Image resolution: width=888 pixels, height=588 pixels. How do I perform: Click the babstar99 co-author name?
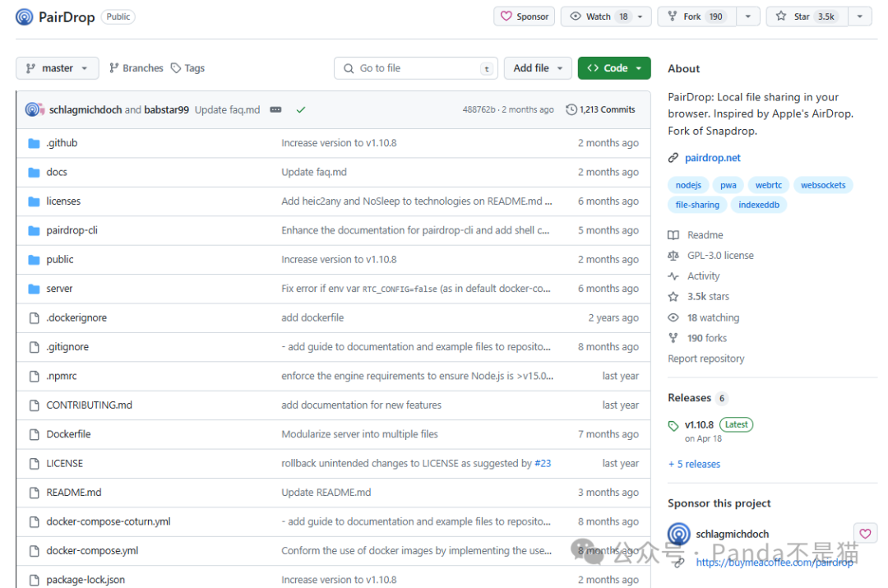166,109
